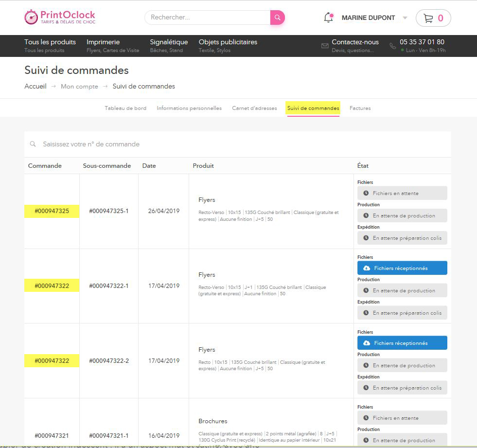The width and height of the screenshot is (477, 448).
Task: Click En attente préparation colis for #000947325-1
Action: coord(402,238)
